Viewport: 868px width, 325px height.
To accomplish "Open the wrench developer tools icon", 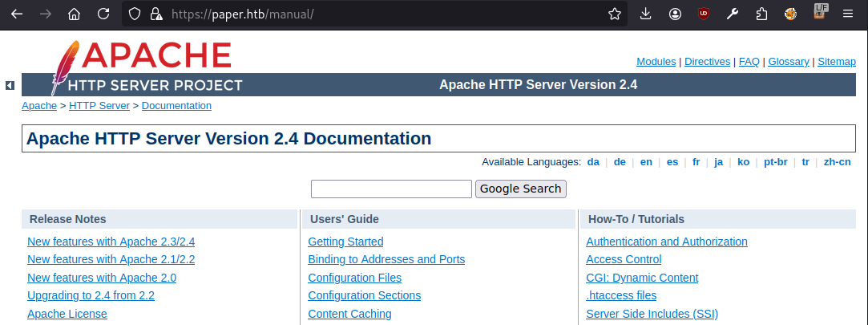I will (x=732, y=14).
